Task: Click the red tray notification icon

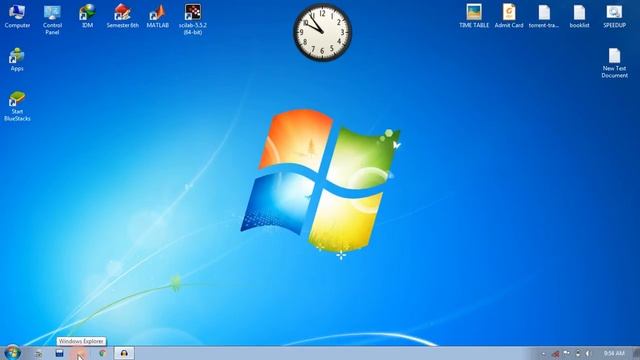Action: 556,353
